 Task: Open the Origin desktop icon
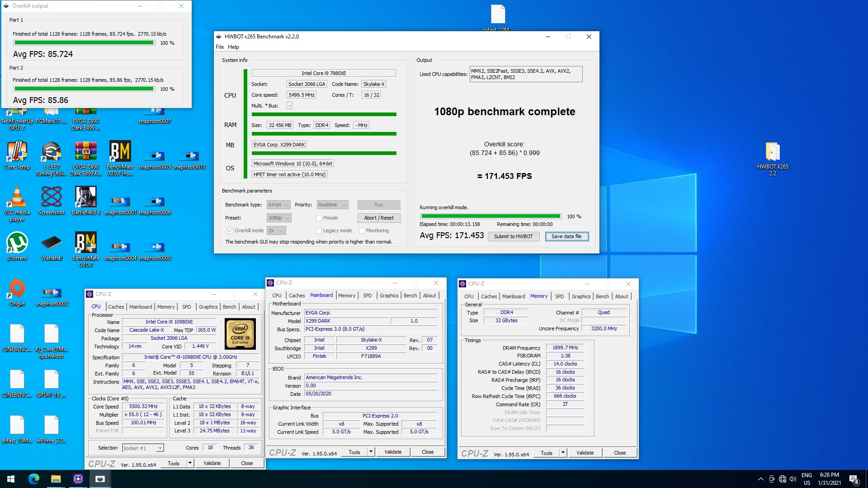(17, 292)
